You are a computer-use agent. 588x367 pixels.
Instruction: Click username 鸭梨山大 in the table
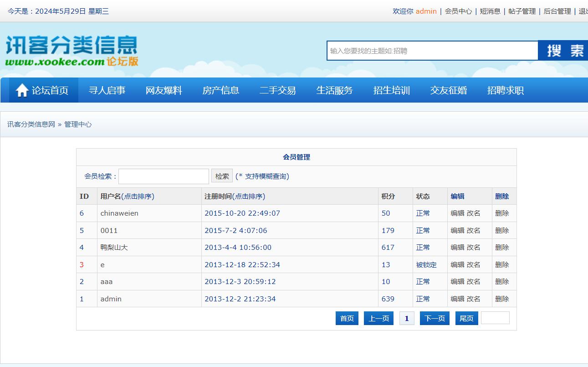tap(114, 248)
